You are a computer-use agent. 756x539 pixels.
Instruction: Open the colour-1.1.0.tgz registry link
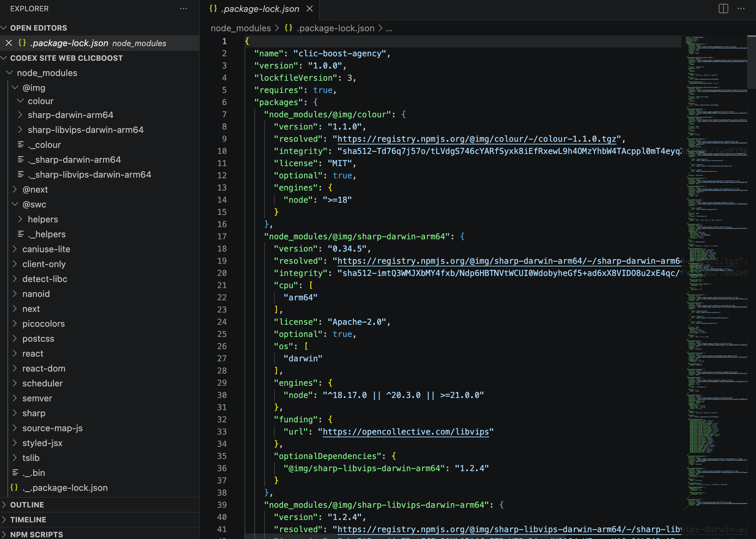477,139
